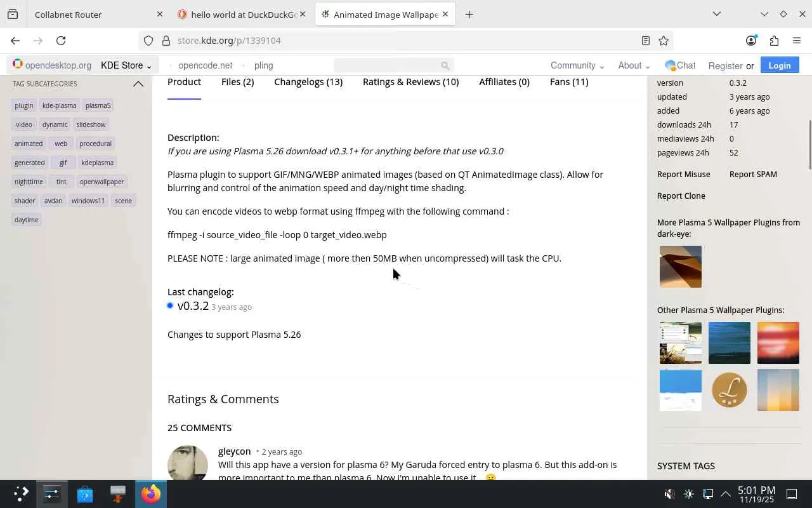This screenshot has width=812, height=508.
Task: Click the site lock icon
Action: coord(166,41)
